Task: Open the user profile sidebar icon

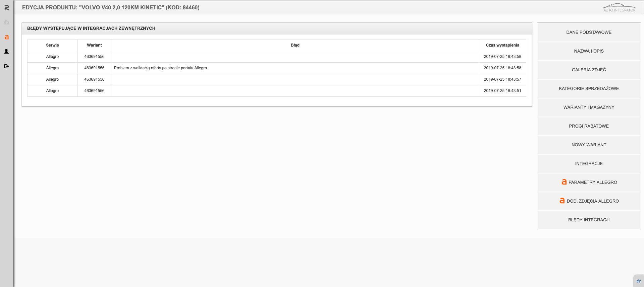Action: 6,52
